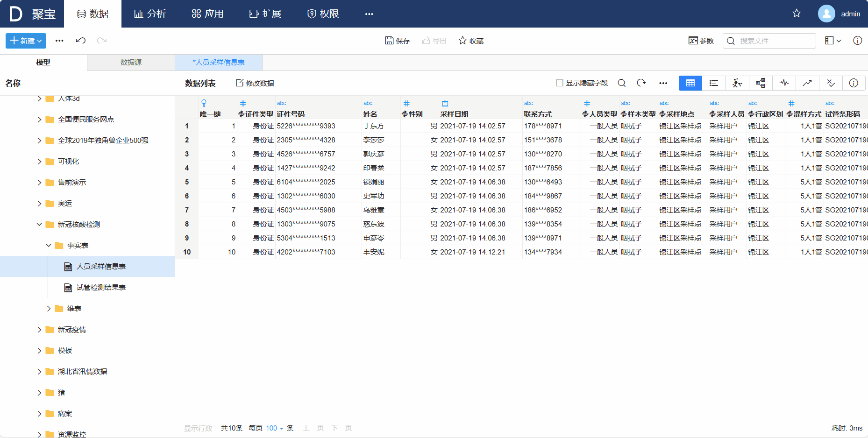Click the 聚宝 logo
The image size is (868, 438).
(x=32, y=14)
